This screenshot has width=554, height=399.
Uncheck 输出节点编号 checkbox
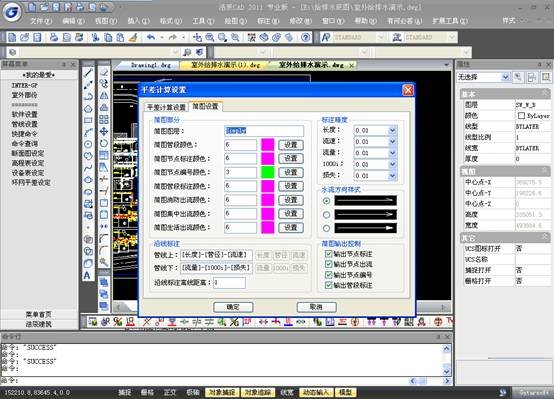[329, 275]
